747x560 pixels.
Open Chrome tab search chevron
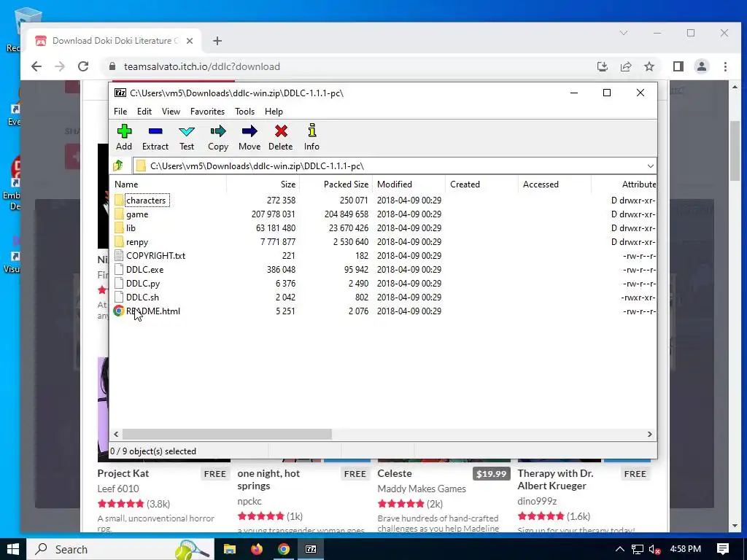[624, 33]
